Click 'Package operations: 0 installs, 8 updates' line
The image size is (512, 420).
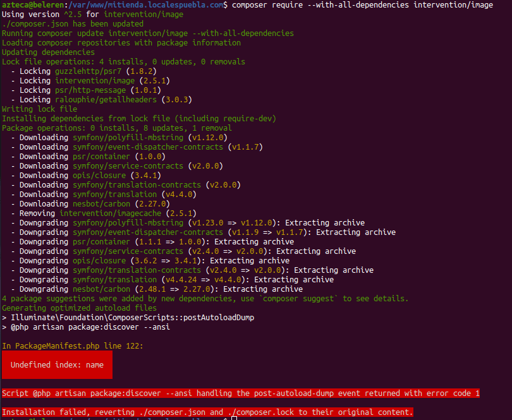(x=117, y=128)
